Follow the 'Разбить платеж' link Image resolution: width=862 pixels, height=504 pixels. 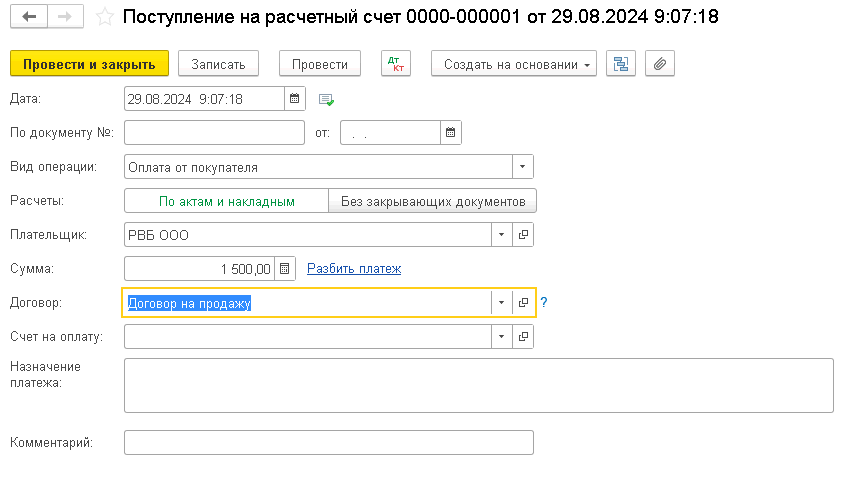(x=354, y=269)
